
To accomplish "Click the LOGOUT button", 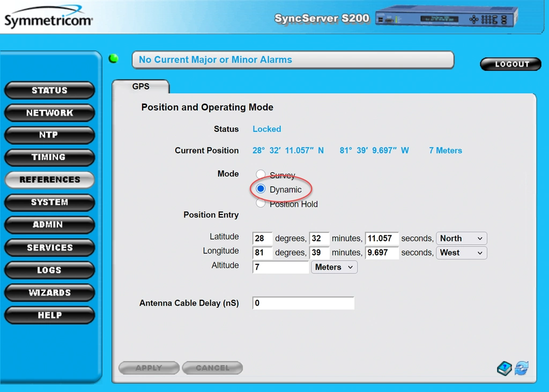I will click(x=511, y=64).
